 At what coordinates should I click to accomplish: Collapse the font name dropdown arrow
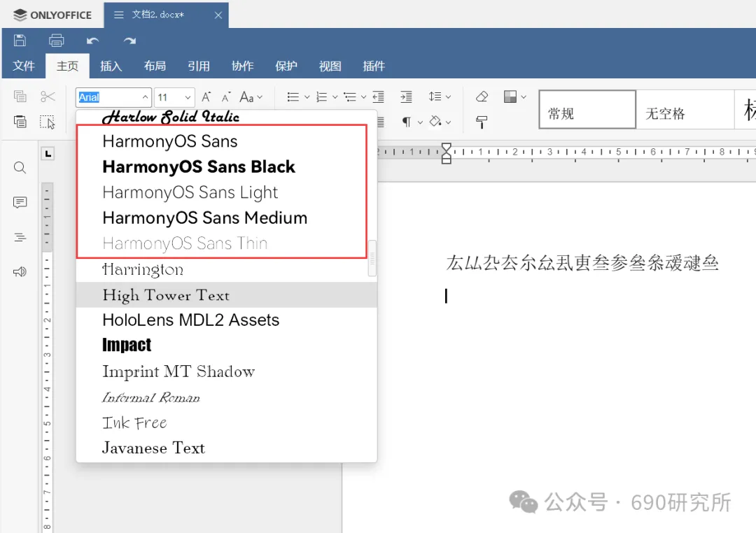coord(145,97)
